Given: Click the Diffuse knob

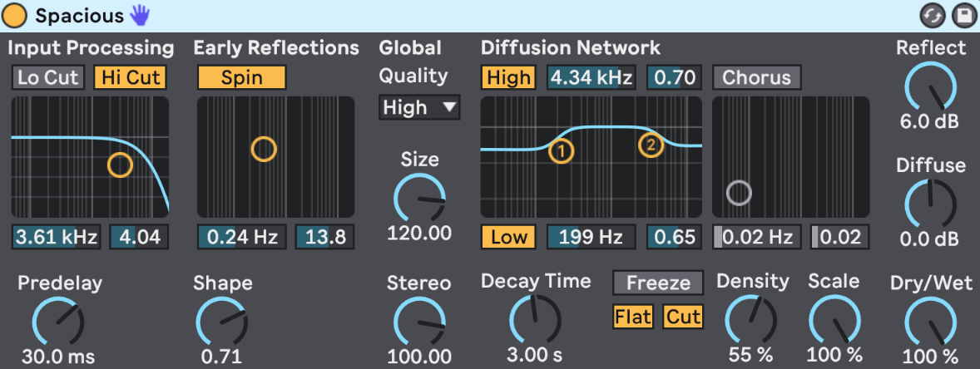Looking at the screenshot, I should (x=931, y=204).
